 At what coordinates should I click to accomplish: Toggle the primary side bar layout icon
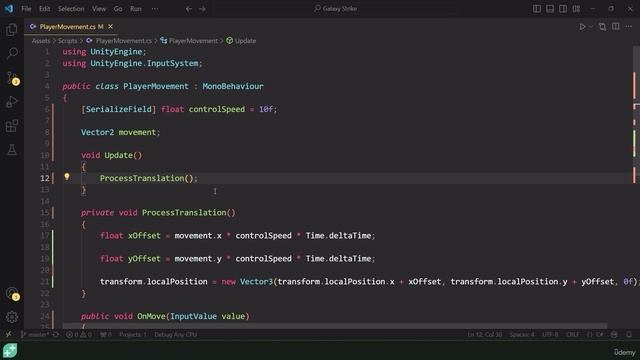[537, 9]
